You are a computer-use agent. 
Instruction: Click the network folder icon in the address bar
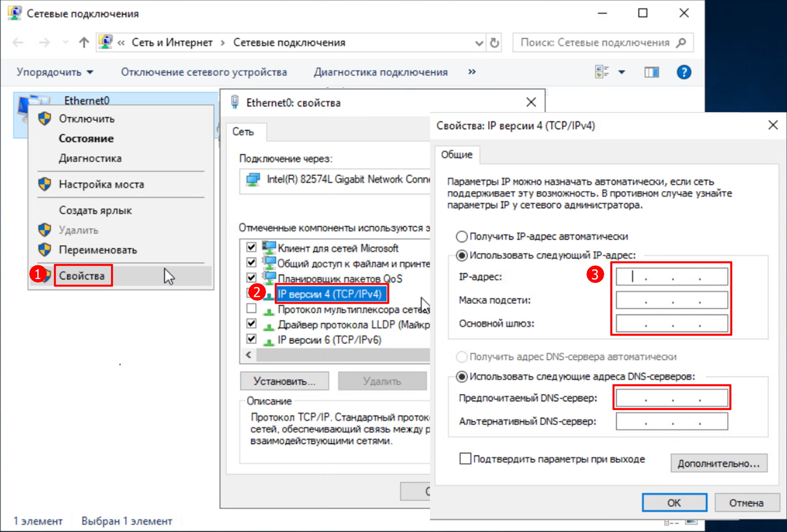pyautogui.click(x=105, y=42)
